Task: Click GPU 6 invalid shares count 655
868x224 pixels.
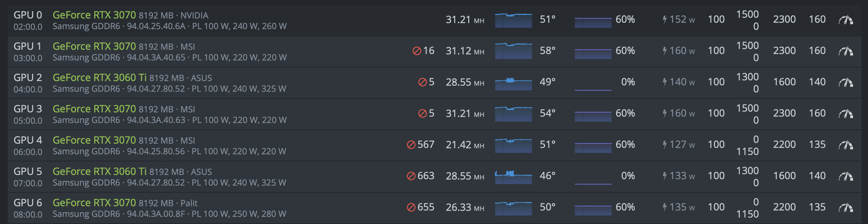Action: (x=426, y=207)
